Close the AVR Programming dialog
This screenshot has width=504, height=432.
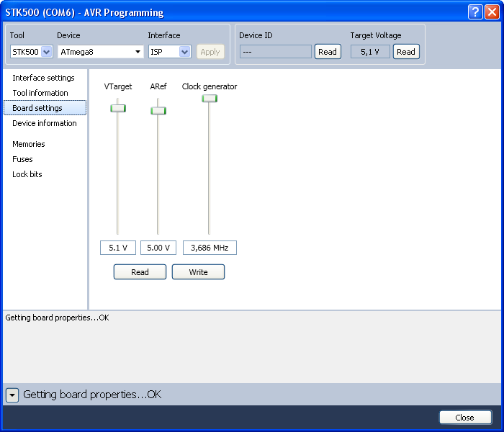point(465,417)
